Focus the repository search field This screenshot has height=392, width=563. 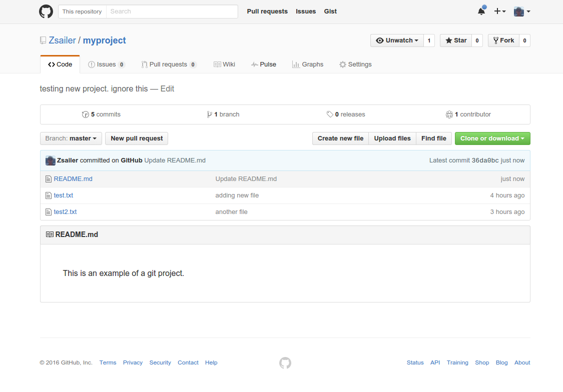tap(172, 11)
